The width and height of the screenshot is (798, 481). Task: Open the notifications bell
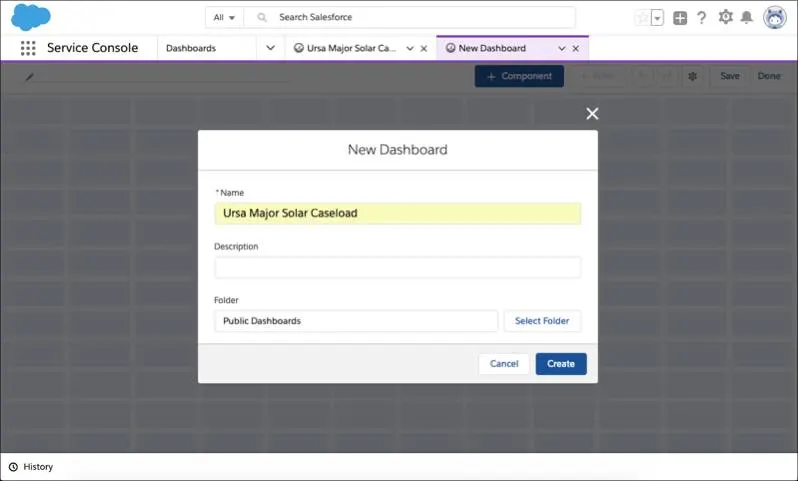point(747,17)
